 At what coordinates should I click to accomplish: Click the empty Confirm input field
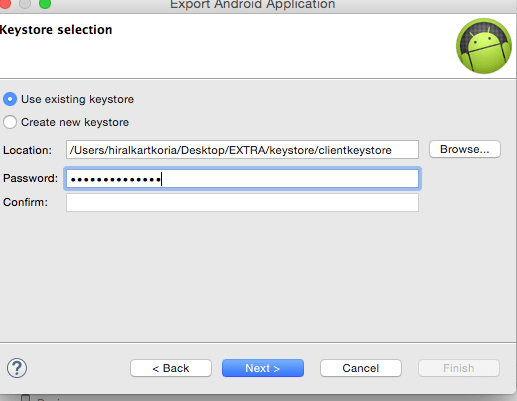coord(242,203)
